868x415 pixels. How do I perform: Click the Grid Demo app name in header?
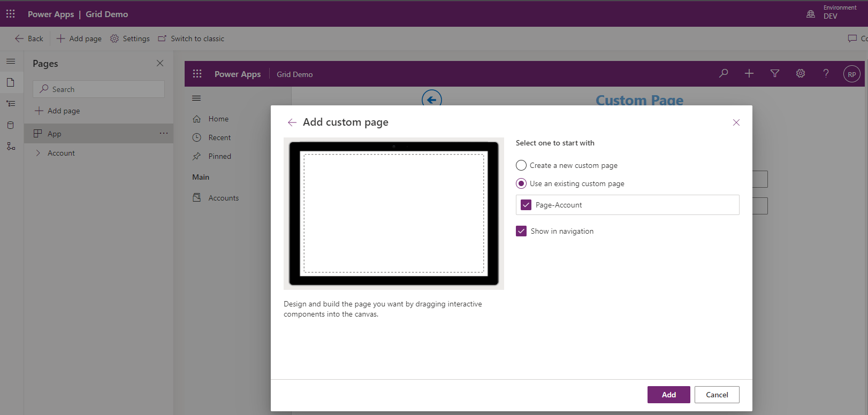coord(107,14)
